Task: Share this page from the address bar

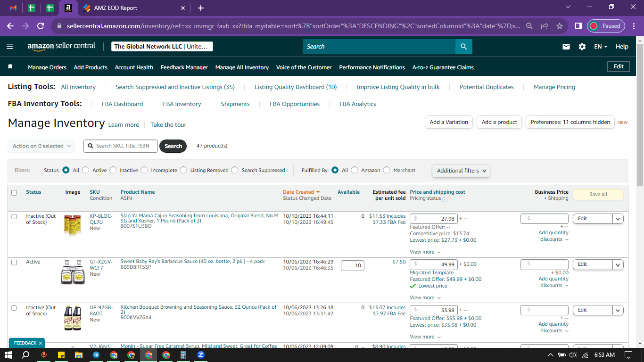Action: pyautogui.click(x=545, y=26)
